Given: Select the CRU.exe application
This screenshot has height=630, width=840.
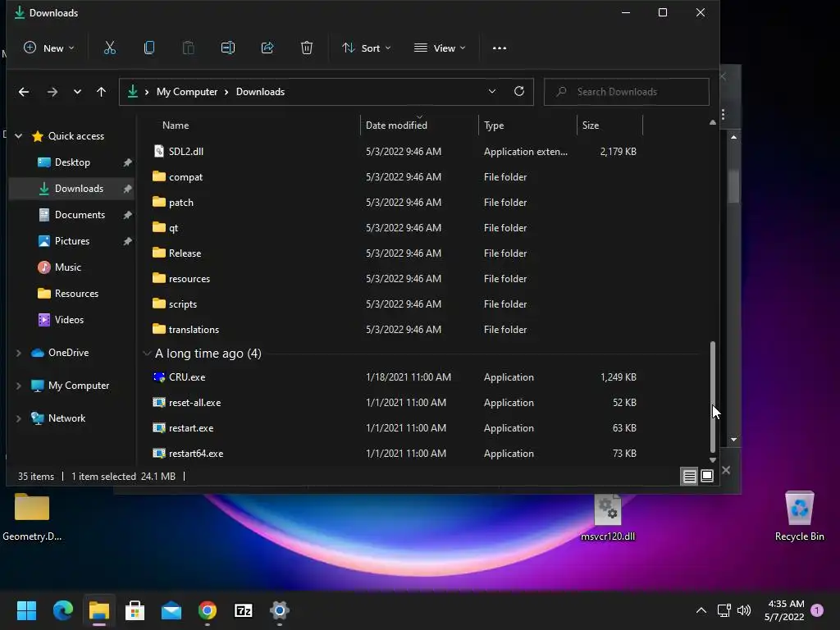Looking at the screenshot, I should tap(186, 377).
